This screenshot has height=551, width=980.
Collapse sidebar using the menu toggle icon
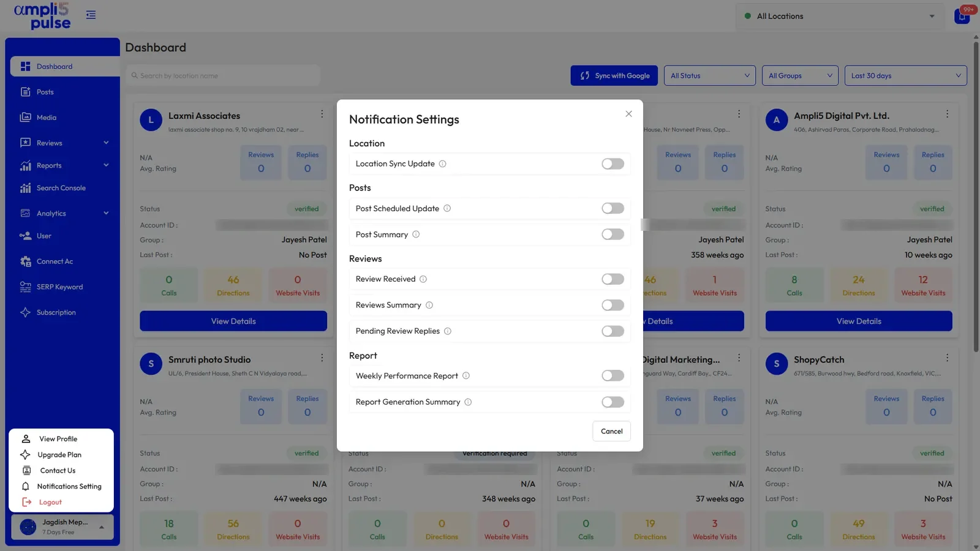(x=91, y=15)
